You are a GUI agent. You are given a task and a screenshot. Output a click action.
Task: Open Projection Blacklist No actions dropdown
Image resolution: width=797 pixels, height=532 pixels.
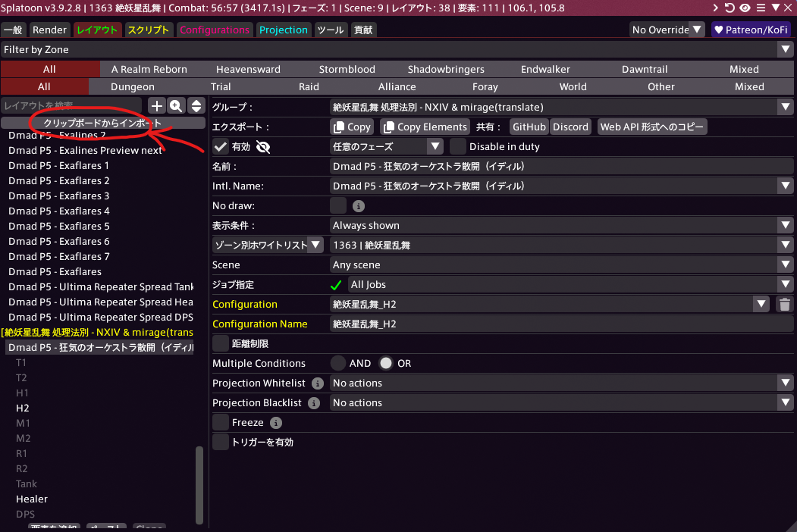pyautogui.click(x=561, y=403)
